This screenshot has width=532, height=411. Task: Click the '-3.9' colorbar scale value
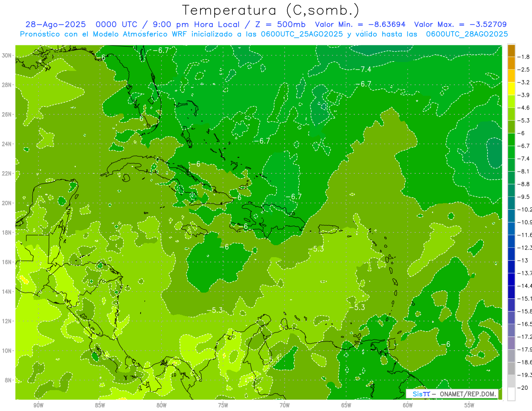click(x=524, y=95)
